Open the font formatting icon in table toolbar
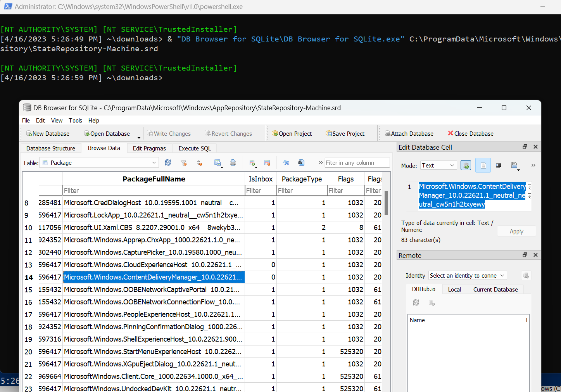Screen dimensions: 561x392 coord(286,163)
